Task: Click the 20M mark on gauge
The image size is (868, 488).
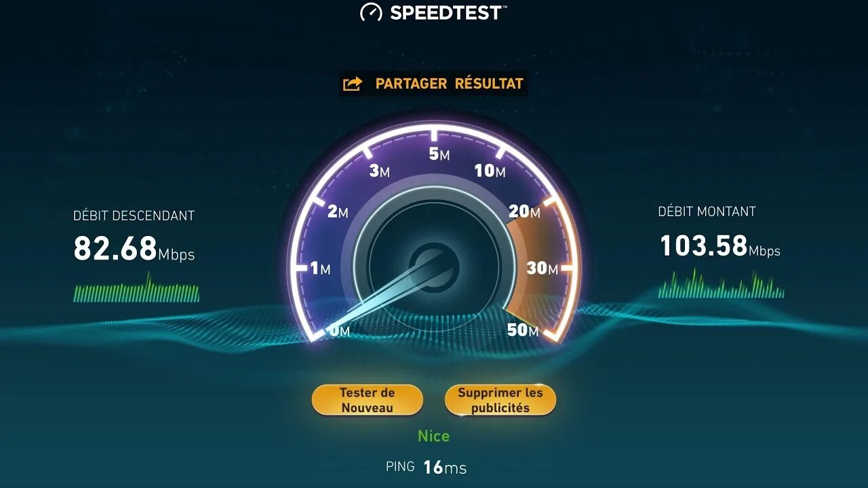Action: (x=524, y=212)
